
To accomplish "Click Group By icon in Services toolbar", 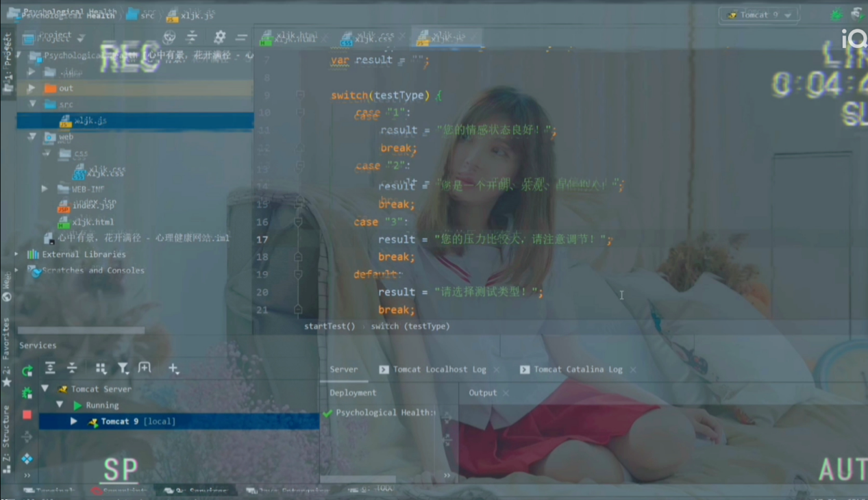I will pyautogui.click(x=101, y=368).
